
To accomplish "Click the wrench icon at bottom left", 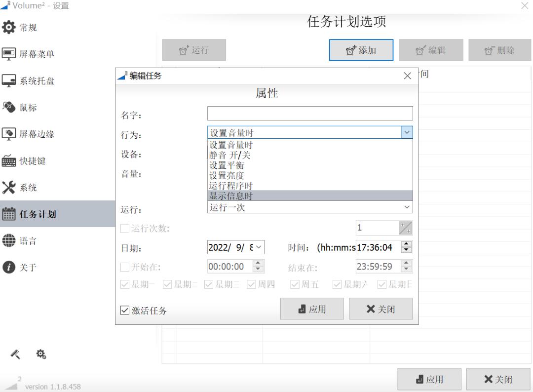I will tap(14, 354).
